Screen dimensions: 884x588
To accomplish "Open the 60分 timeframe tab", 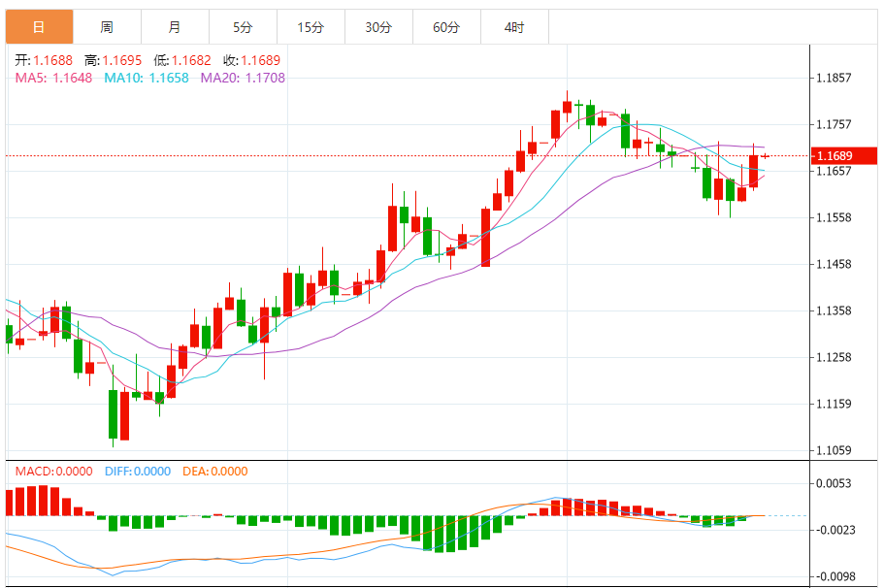I will (446, 26).
